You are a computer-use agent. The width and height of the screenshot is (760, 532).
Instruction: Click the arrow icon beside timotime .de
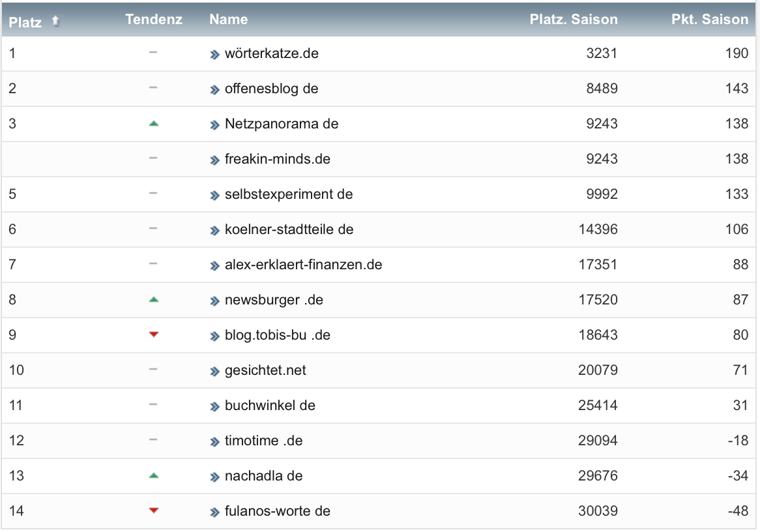[x=214, y=442]
